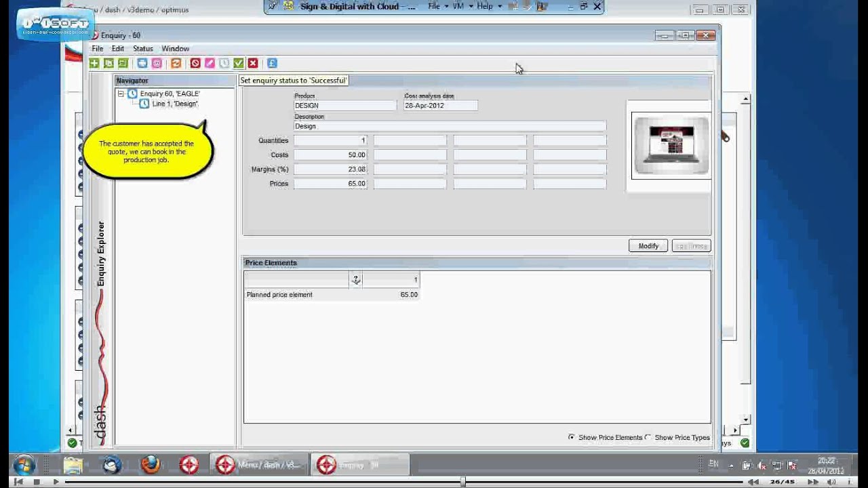Viewport: 868px width, 488px height.
Task: Click the taskbar clock showing 28/04/2012
Action: tap(825, 466)
